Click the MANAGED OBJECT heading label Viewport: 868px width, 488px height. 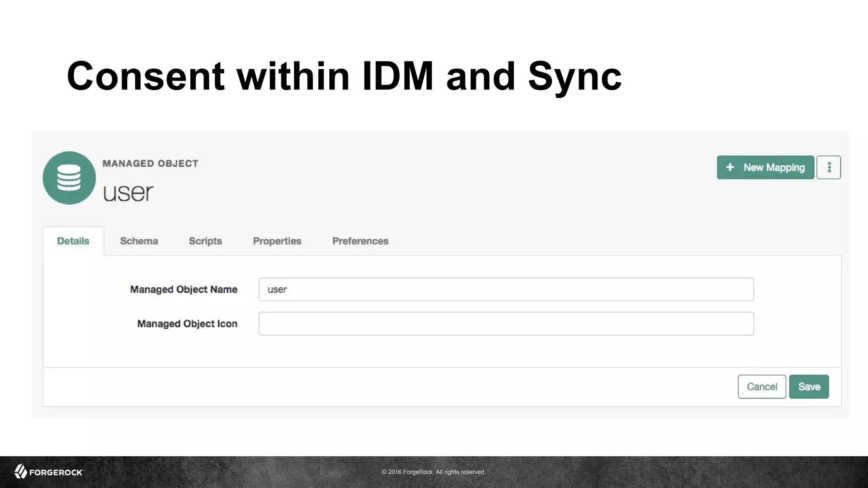(150, 164)
